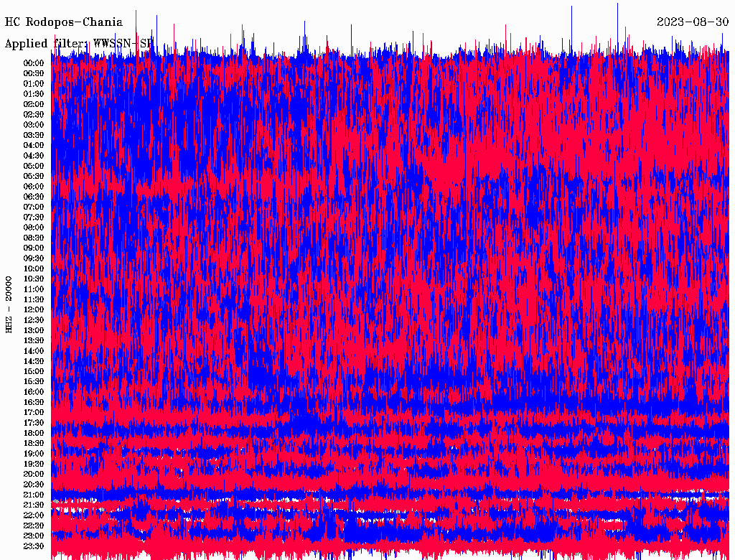This screenshot has width=735, height=560.
Task: Click the 23:30 time row label
Action: pyautogui.click(x=34, y=546)
